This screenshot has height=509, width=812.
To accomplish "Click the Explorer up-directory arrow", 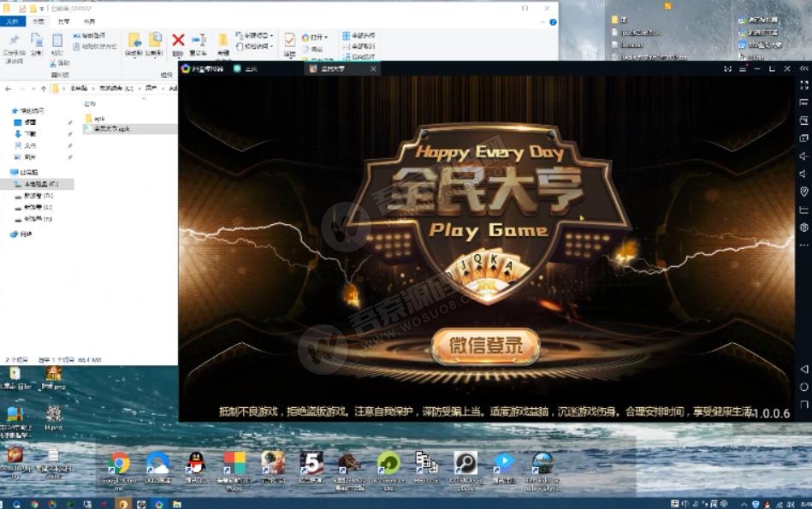I will pyautogui.click(x=43, y=88).
